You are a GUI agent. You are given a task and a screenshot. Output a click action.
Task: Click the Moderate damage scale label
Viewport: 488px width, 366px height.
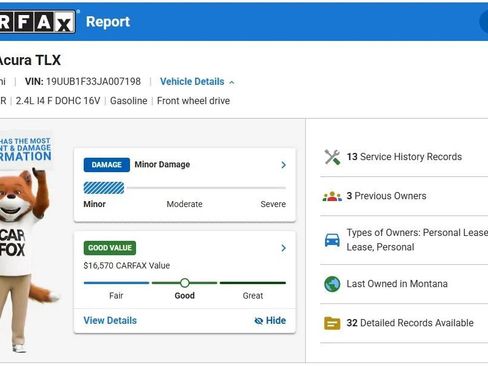coord(185,204)
